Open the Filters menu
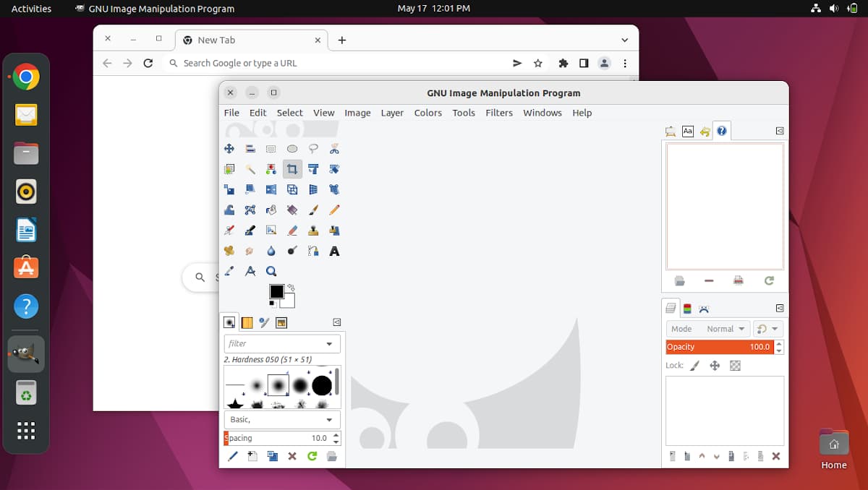The height and width of the screenshot is (490, 868). coord(498,113)
